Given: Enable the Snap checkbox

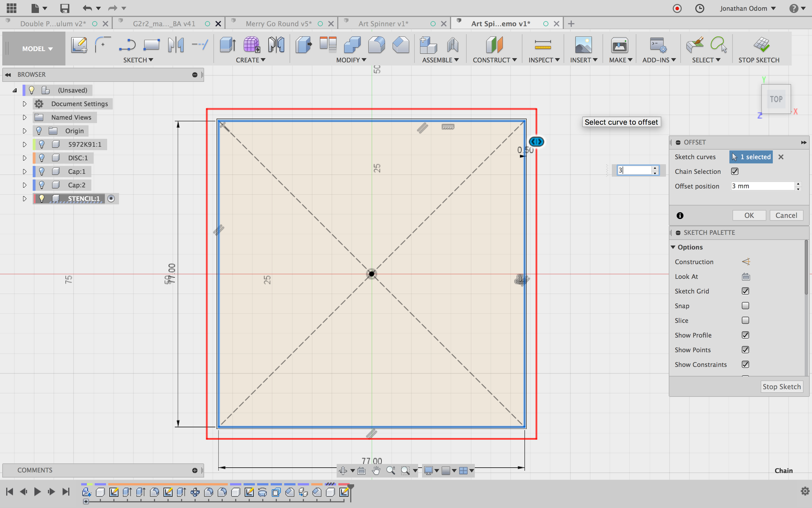Looking at the screenshot, I should point(745,306).
